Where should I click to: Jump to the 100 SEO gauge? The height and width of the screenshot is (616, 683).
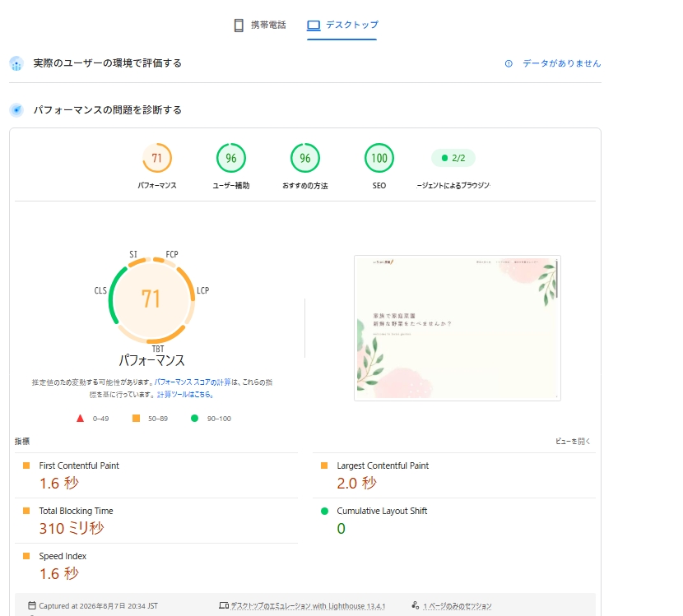pos(379,158)
